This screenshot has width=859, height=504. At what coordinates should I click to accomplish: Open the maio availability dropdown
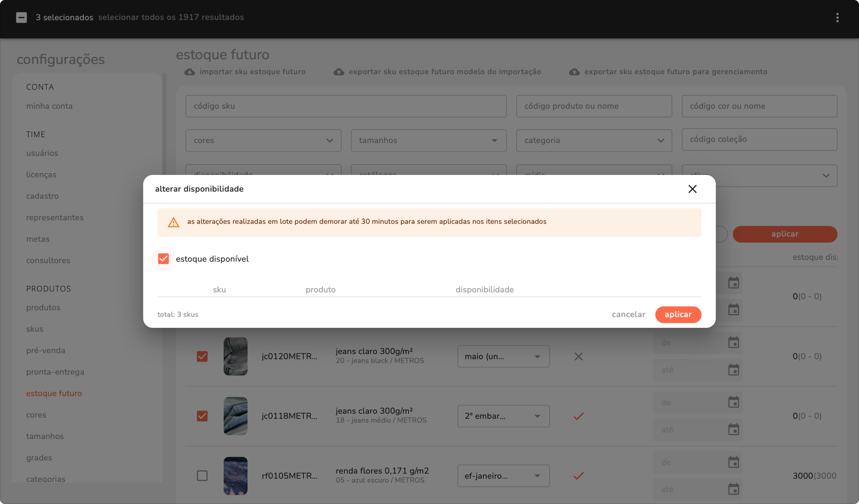click(503, 357)
